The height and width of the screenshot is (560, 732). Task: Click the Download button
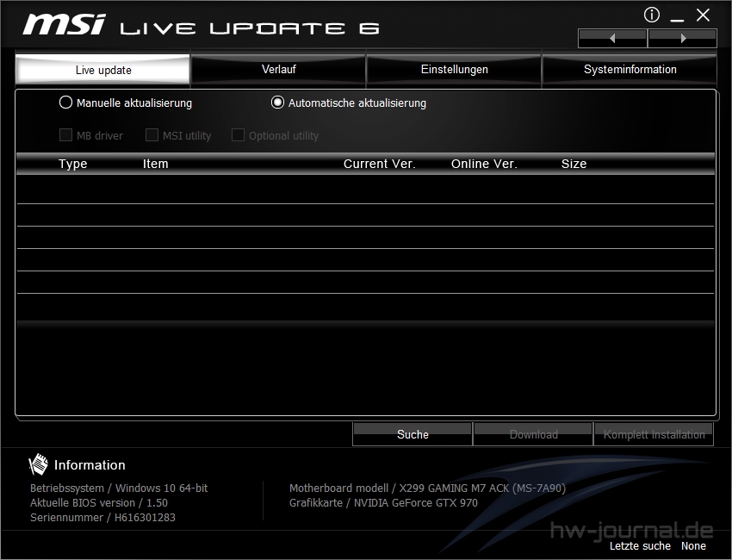(533, 434)
